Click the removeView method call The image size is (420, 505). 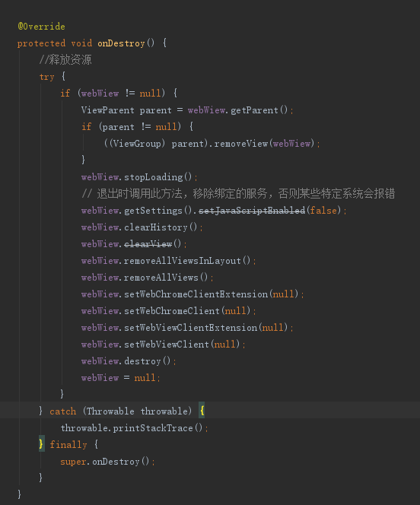pos(241,144)
